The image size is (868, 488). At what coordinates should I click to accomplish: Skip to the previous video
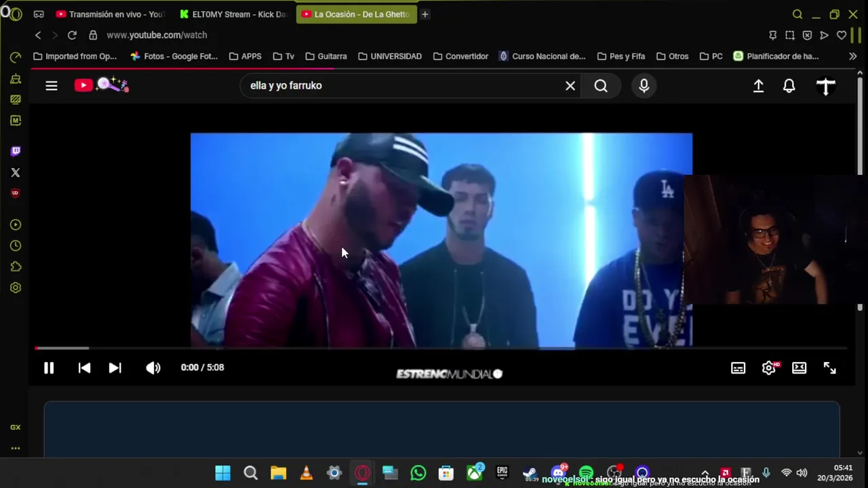84,367
